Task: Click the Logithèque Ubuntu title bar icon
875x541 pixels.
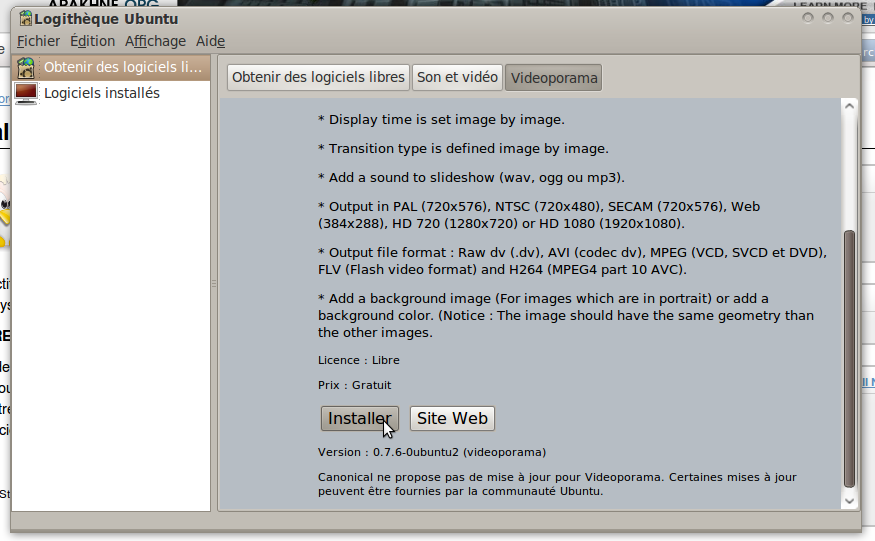Action: click(x=26, y=18)
